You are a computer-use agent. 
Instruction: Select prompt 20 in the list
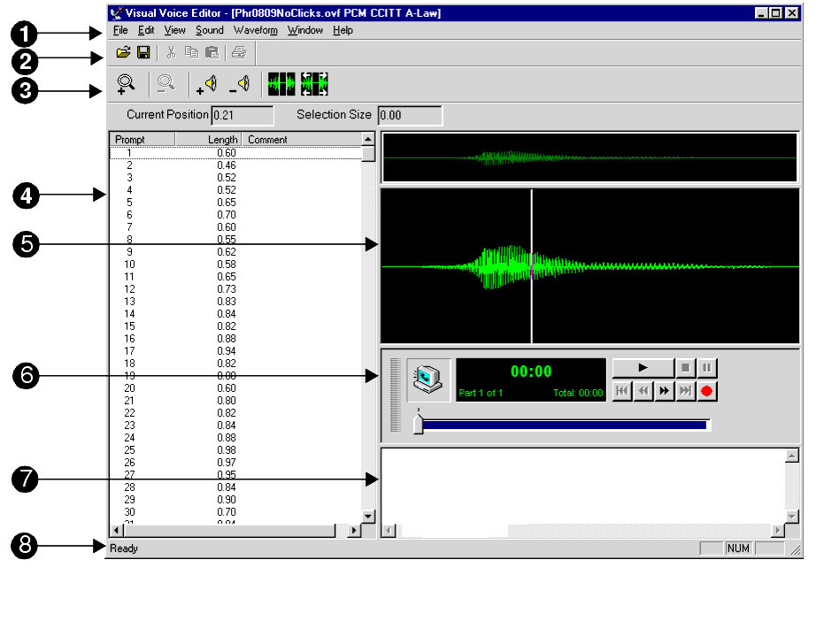click(236, 388)
